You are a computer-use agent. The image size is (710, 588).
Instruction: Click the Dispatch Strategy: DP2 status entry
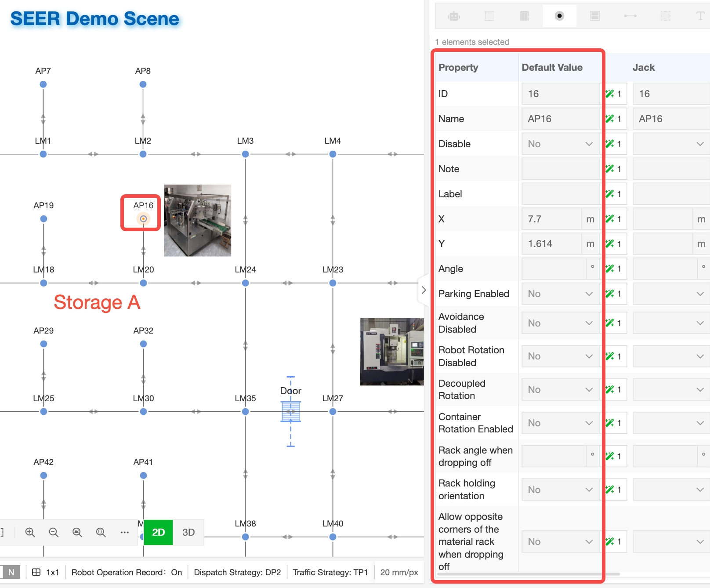pyautogui.click(x=237, y=572)
